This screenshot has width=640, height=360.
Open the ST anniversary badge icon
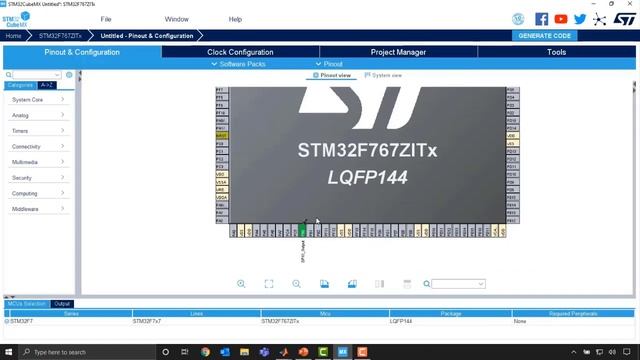tap(518, 19)
